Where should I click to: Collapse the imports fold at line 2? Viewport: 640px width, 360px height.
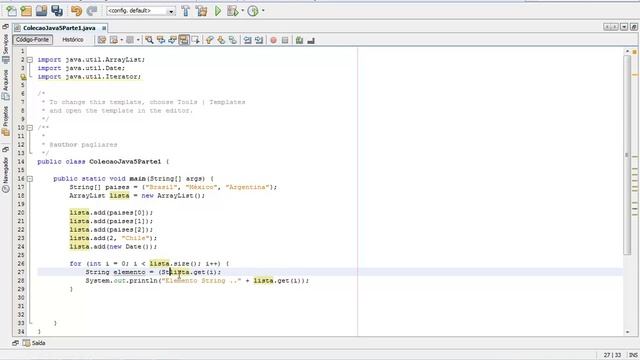point(30,60)
